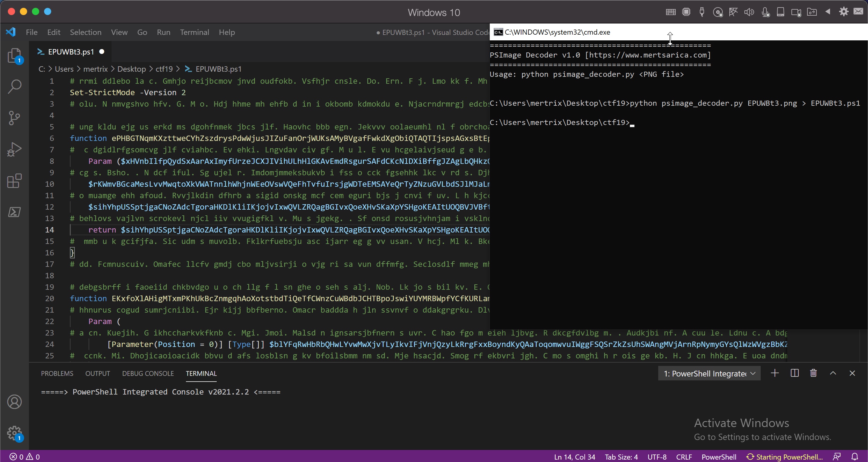Click the cmd.exe window title bar
This screenshot has width=868, height=462.
pos(678,32)
